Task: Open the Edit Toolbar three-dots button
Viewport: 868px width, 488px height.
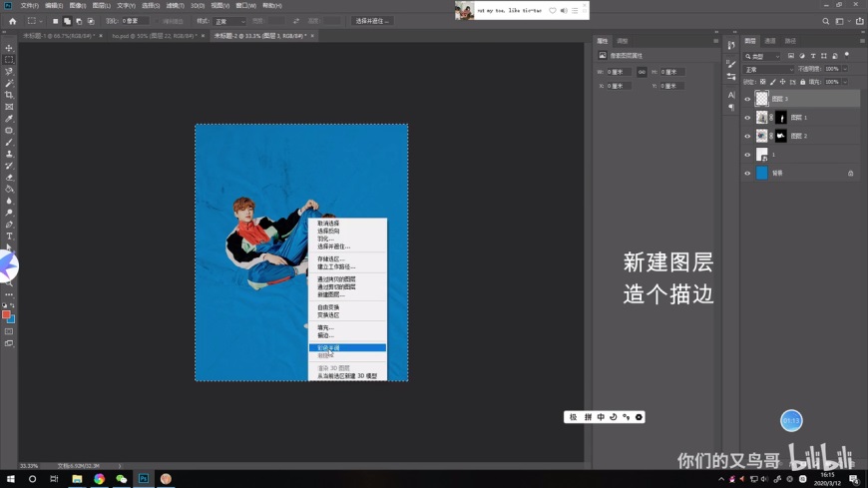Action: pos(9,294)
